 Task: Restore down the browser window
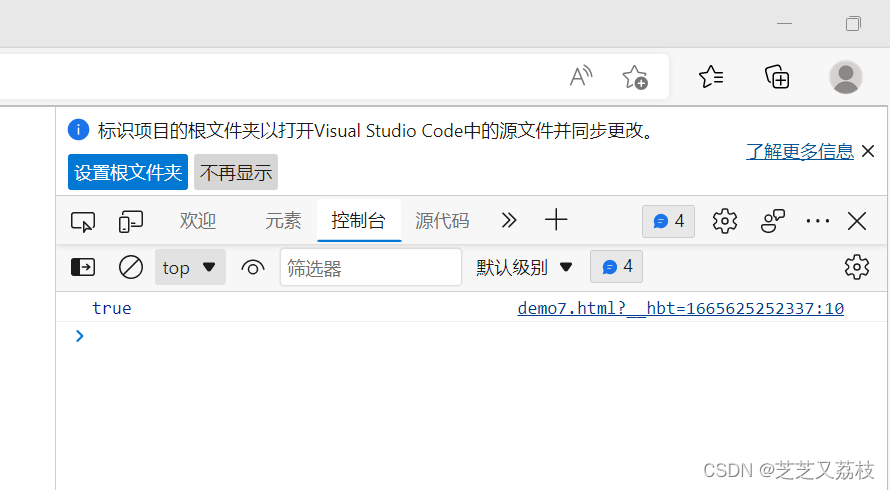[x=853, y=23]
